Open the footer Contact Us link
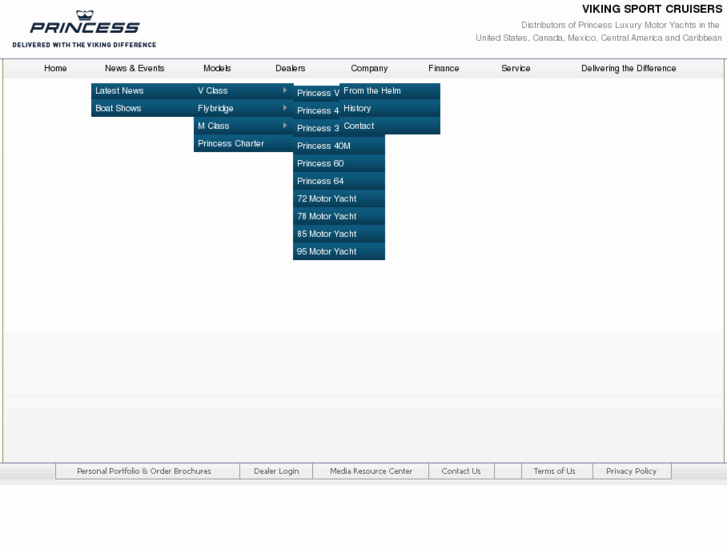 coord(461,471)
